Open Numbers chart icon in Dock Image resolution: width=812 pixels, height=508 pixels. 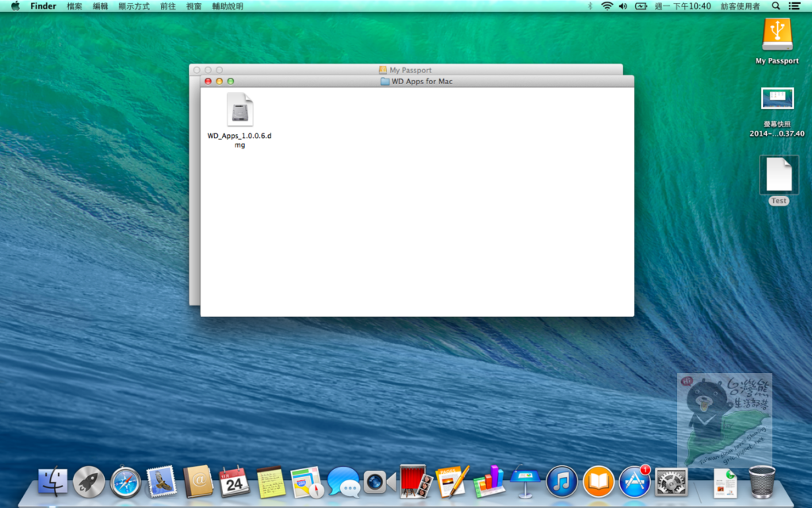[488, 482]
